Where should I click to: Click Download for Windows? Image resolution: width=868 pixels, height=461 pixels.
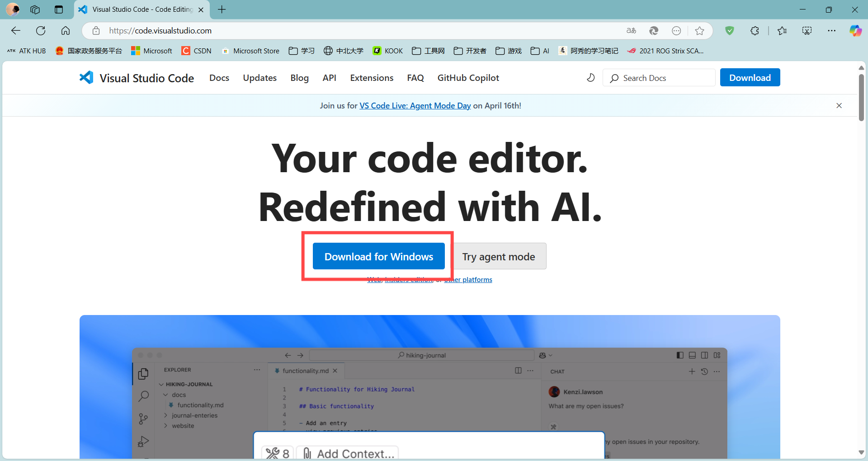[378, 256]
